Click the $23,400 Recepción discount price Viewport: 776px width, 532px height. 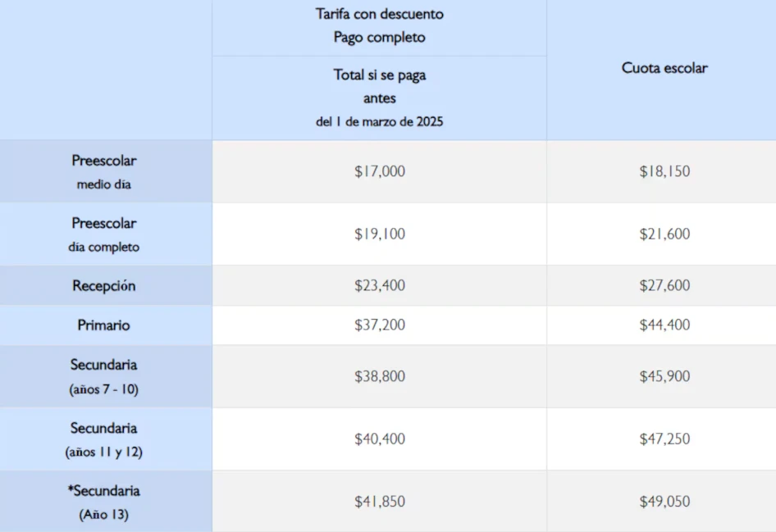click(380, 286)
